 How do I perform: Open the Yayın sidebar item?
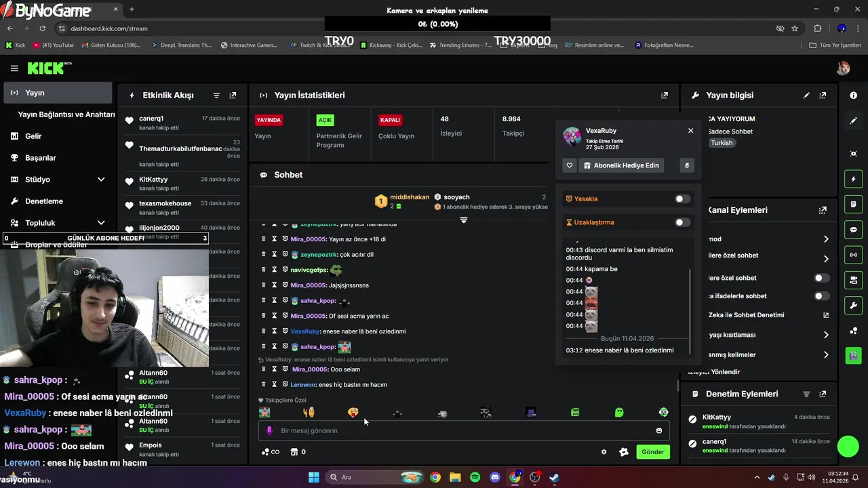[58, 93]
